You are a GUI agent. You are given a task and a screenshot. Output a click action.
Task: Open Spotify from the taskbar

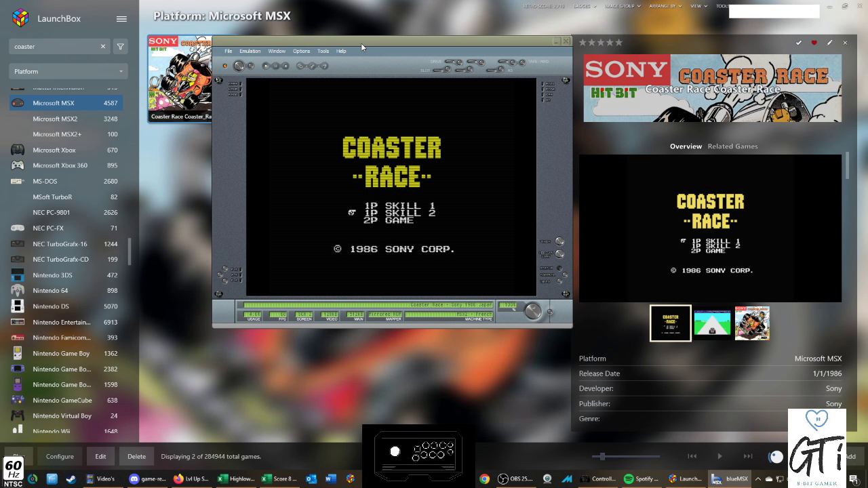point(640,479)
